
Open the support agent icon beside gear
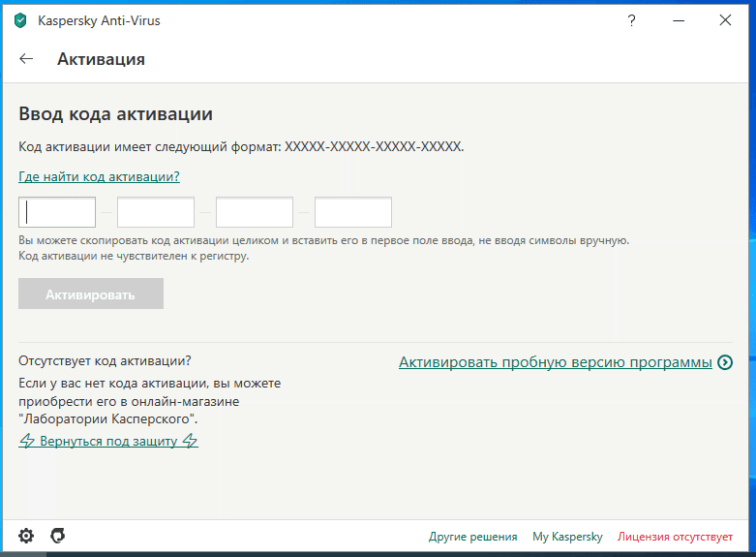tap(57, 536)
